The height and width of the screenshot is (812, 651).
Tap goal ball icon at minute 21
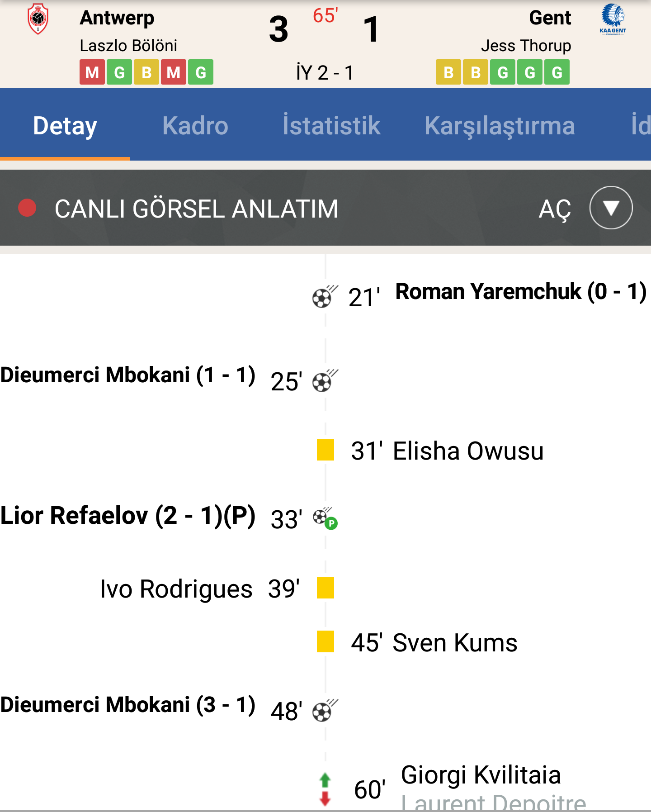click(325, 297)
